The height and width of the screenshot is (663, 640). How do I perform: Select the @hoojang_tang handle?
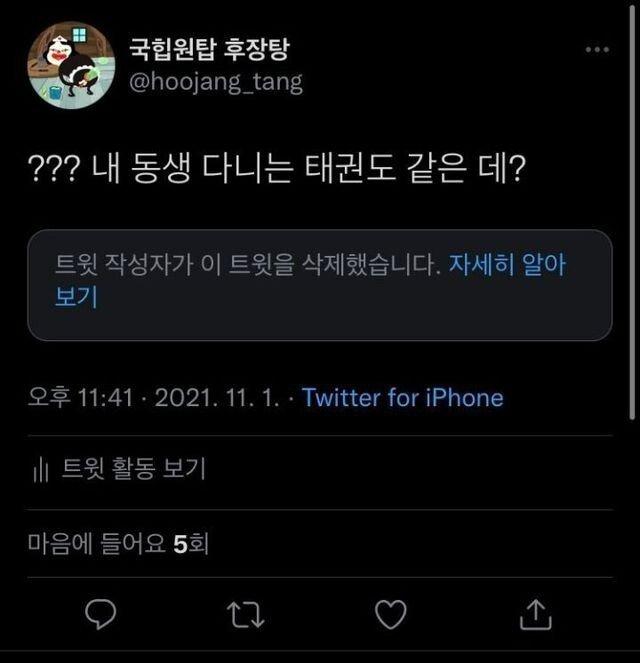[216, 82]
